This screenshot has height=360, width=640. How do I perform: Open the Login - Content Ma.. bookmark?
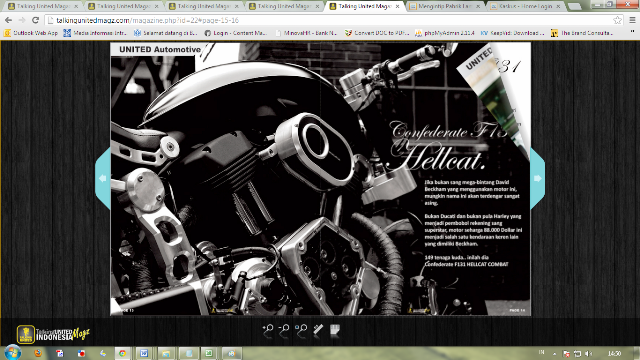pos(236,33)
